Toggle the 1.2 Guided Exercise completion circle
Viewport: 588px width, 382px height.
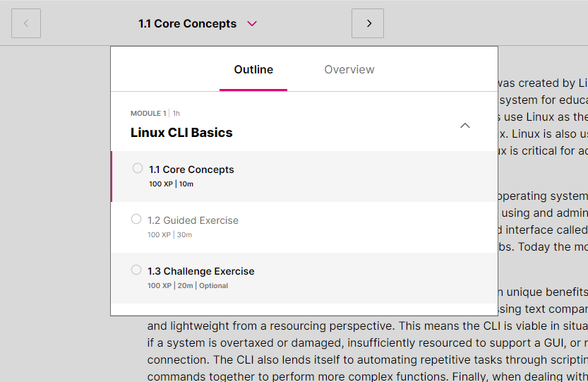point(136,219)
